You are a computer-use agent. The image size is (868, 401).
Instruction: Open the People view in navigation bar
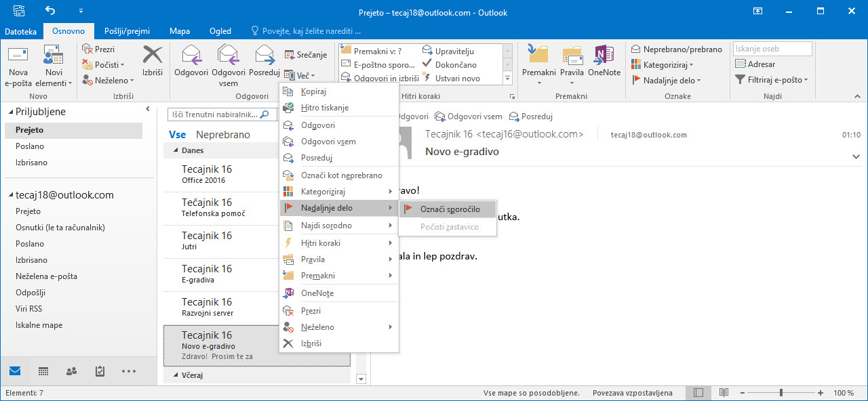click(x=71, y=371)
